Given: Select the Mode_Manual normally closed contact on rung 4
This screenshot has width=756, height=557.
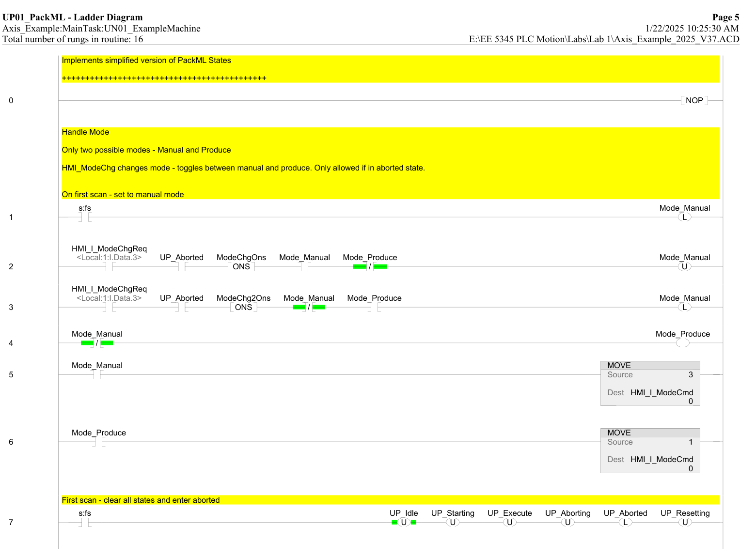Looking at the screenshot, I should 97,343.
